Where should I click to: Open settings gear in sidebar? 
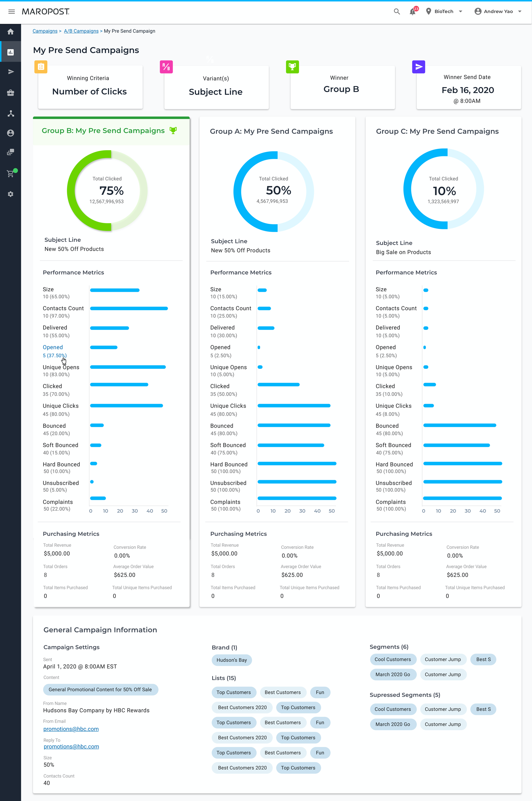click(11, 194)
